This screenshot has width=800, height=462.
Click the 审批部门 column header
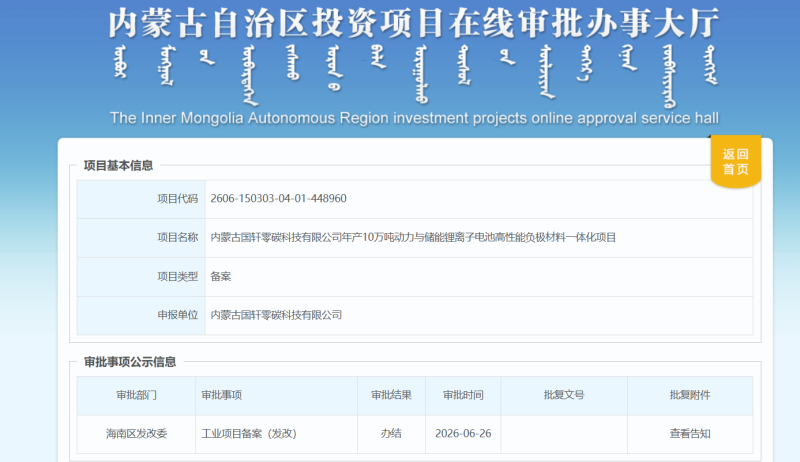point(136,395)
